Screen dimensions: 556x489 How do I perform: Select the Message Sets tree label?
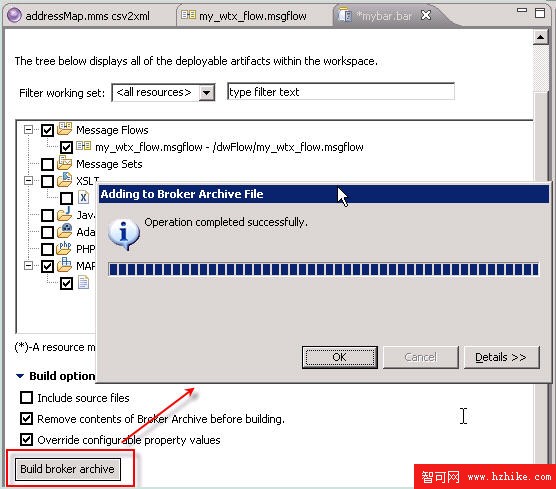click(x=109, y=164)
